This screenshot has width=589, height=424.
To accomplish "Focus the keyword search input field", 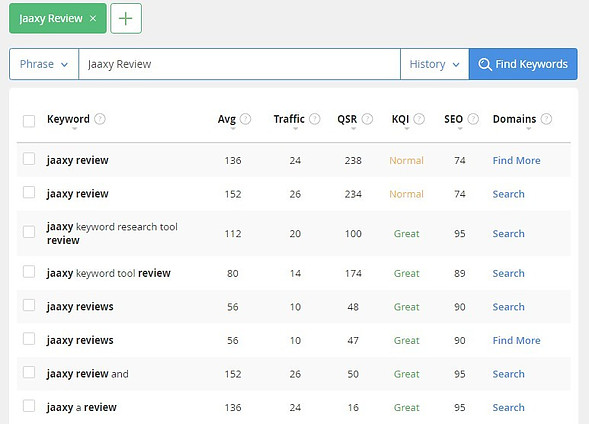I will pyautogui.click(x=239, y=64).
